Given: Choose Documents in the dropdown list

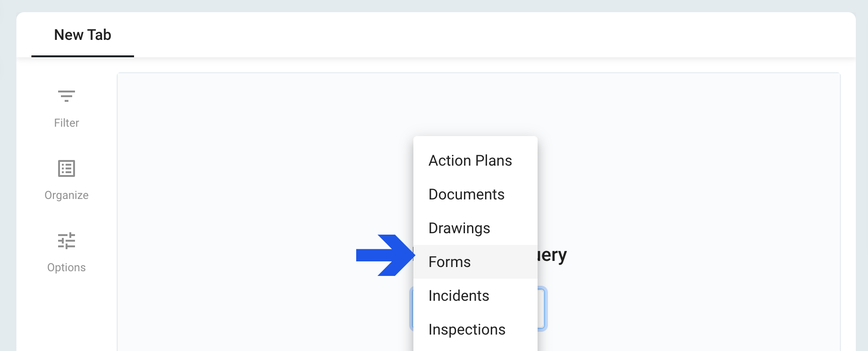Looking at the screenshot, I should coord(466,194).
